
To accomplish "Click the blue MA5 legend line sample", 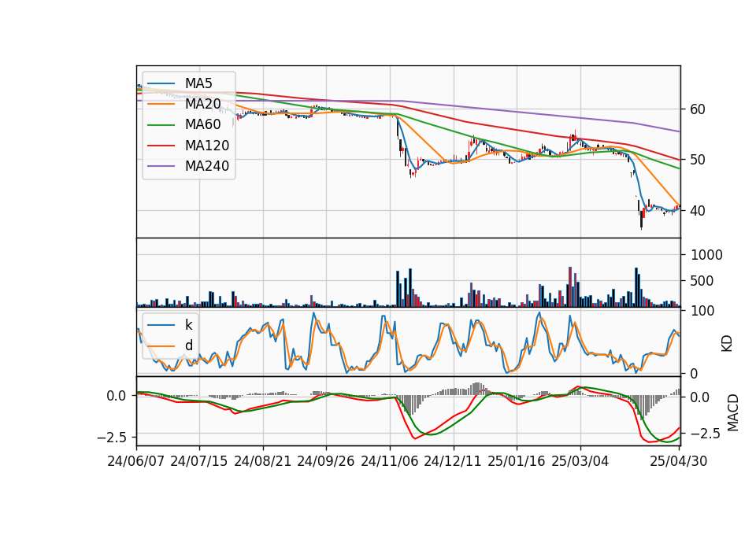I will (x=161, y=83).
